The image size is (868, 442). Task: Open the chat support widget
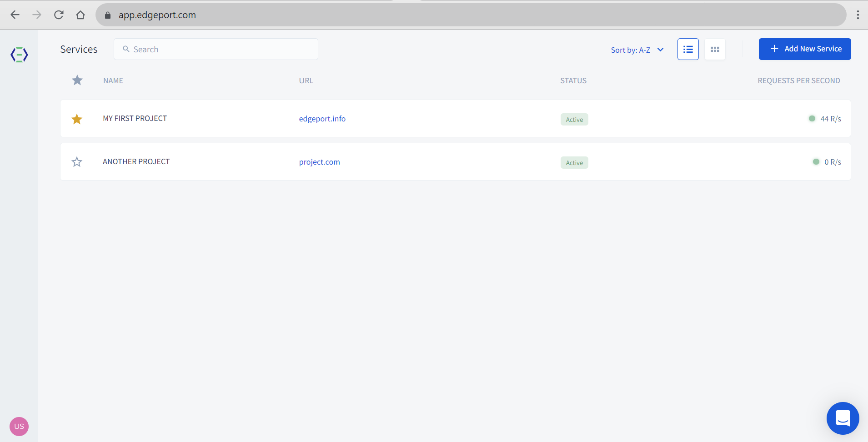coord(843,418)
